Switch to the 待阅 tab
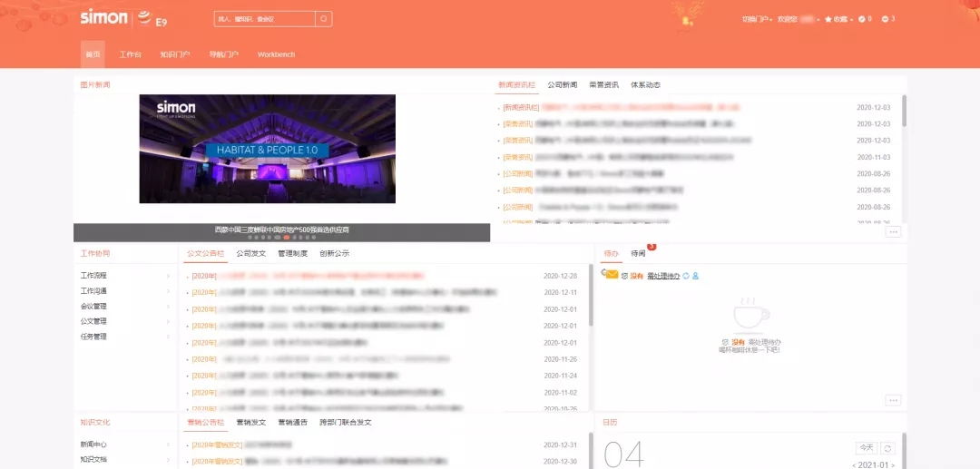980x469 pixels. tap(638, 253)
